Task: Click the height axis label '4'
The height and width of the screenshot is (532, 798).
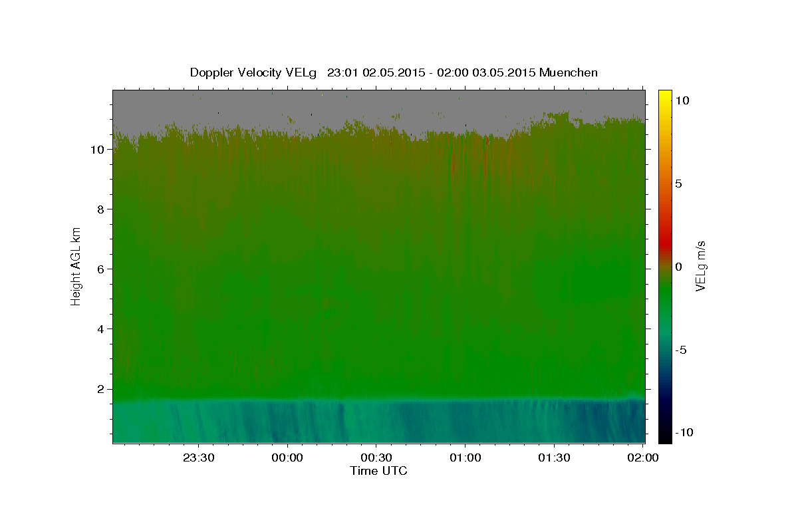Action: 100,329
